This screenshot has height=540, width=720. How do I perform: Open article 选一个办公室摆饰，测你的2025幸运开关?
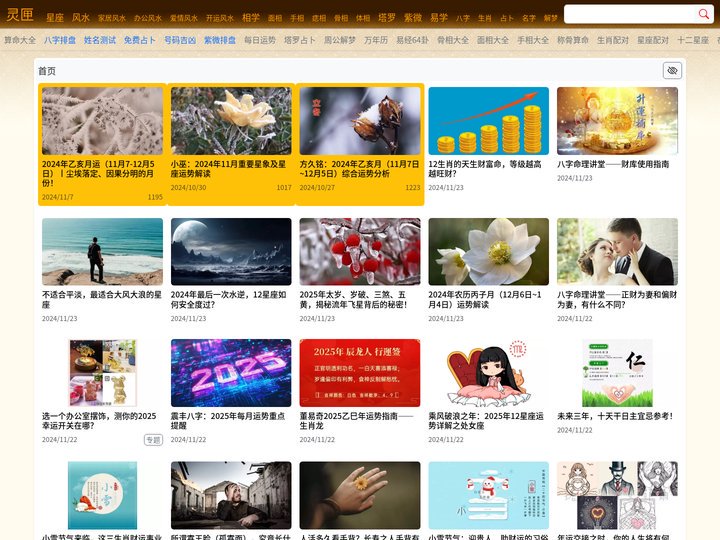tap(99, 421)
